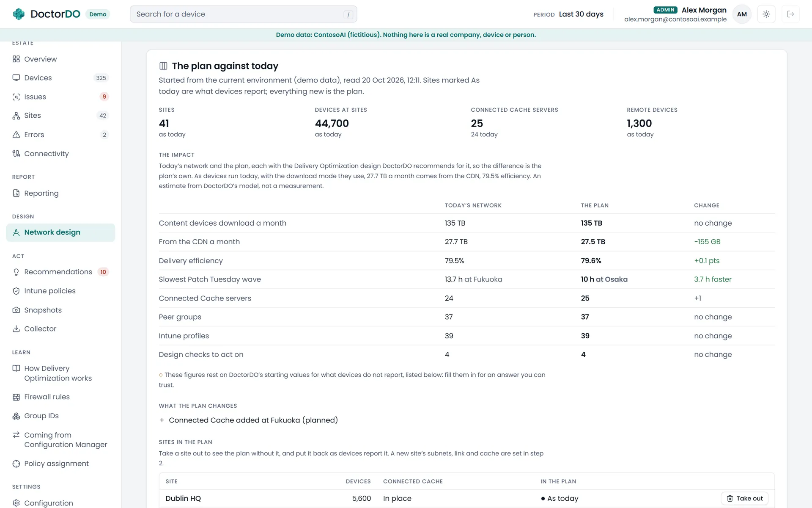This screenshot has width=812, height=508.
Task: Click the Snapshots camera icon
Action: (x=16, y=310)
